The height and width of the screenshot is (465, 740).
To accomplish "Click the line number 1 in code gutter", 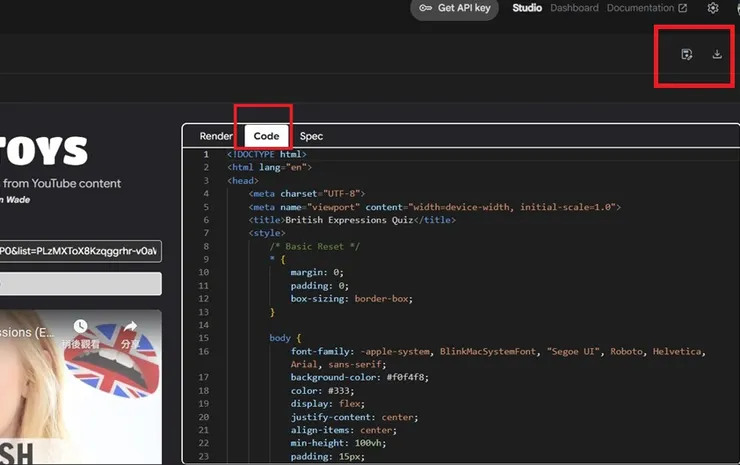I will click(206, 154).
